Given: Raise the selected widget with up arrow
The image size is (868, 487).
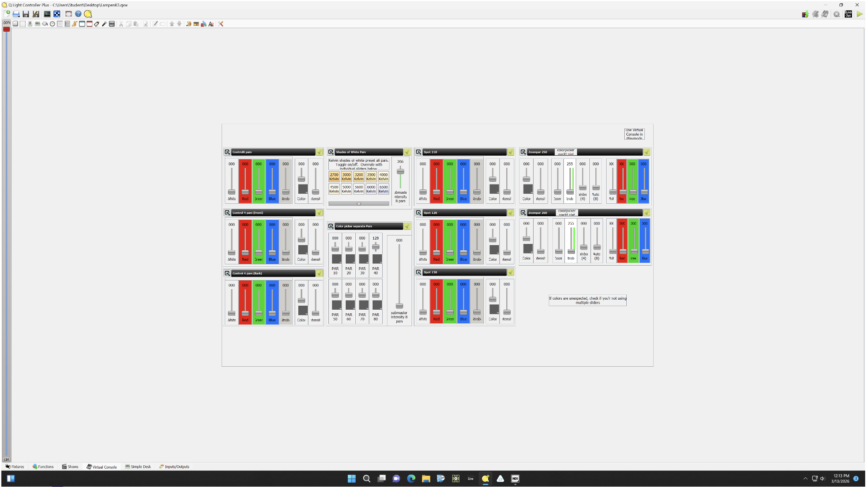Looking at the screenshot, I should 171,24.
